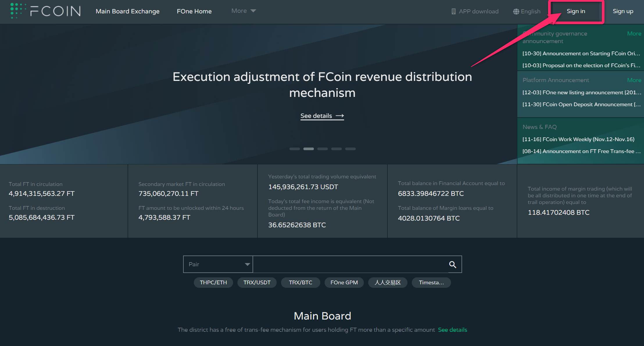Screen dimensions: 644x346
Task: Open FOne Home page
Action: [x=194, y=11]
